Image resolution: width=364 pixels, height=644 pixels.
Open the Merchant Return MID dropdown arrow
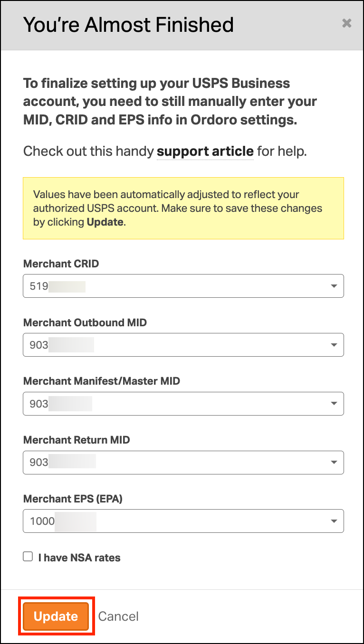click(x=334, y=463)
